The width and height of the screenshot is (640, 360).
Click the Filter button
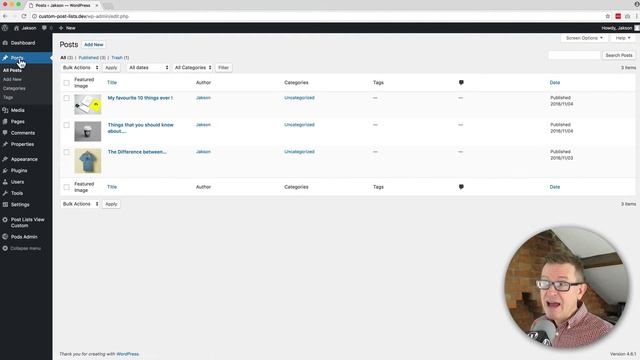point(223,68)
